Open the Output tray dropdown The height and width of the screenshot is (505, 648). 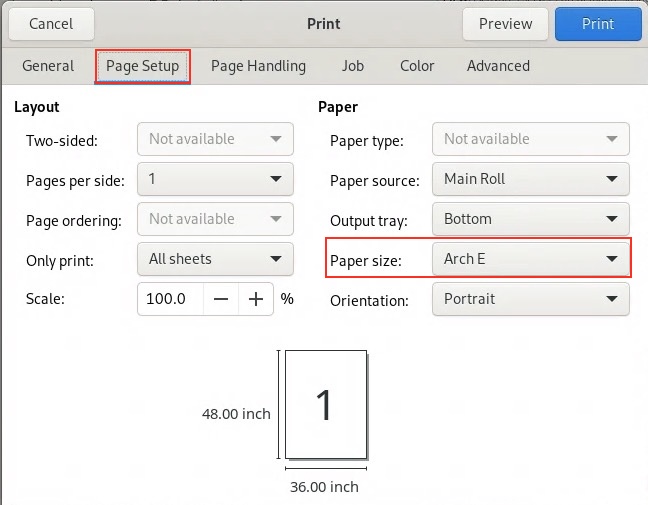(530, 219)
